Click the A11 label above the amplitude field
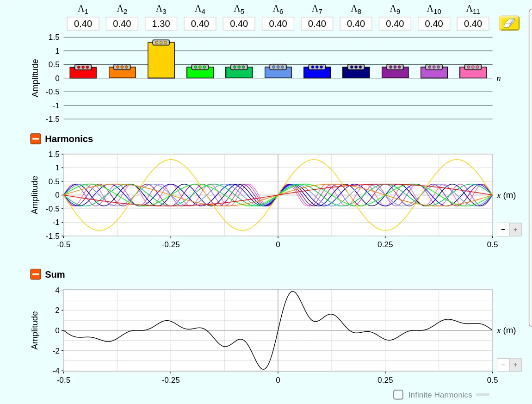This screenshot has height=404, width=532. click(x=473, y=9)
